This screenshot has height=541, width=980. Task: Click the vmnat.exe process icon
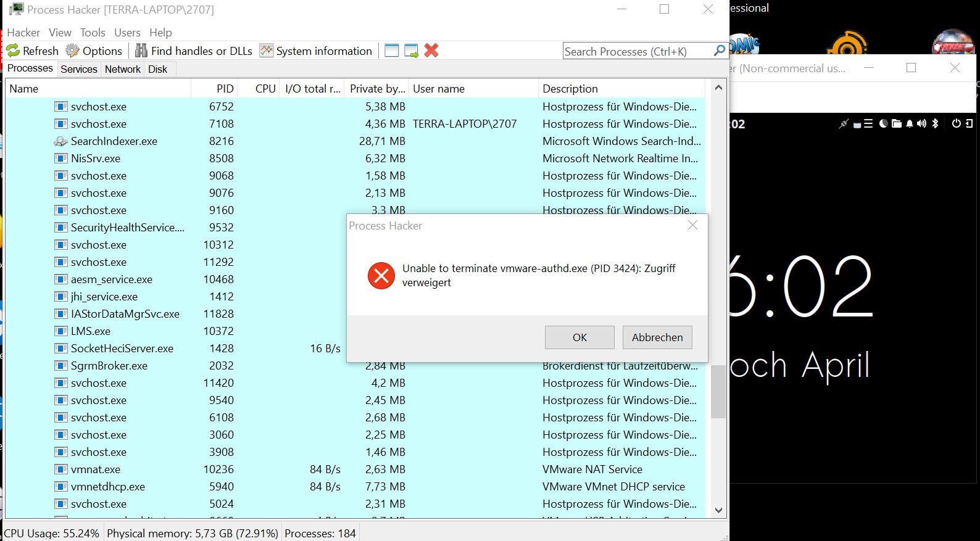pos(60,469)
